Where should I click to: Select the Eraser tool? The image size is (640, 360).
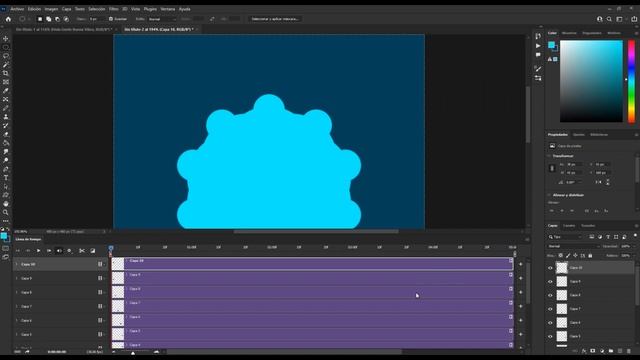coord(6,134)
